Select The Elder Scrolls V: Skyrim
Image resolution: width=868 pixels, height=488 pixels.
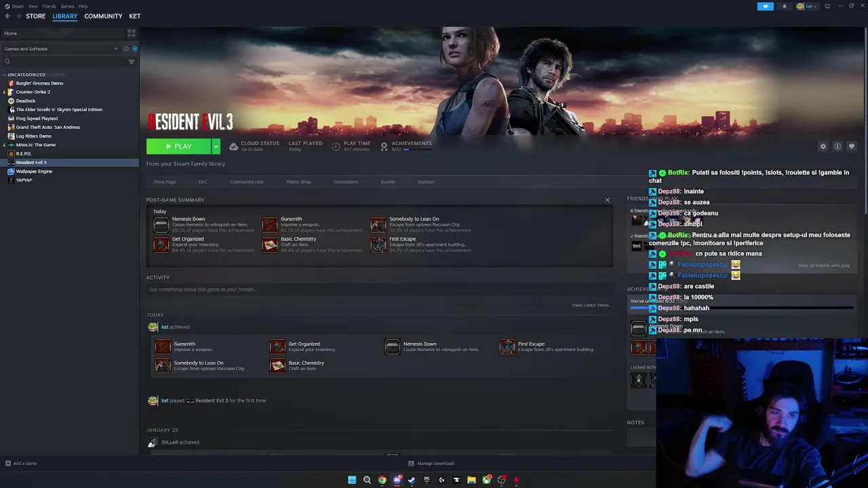click(x=58, y=109)
